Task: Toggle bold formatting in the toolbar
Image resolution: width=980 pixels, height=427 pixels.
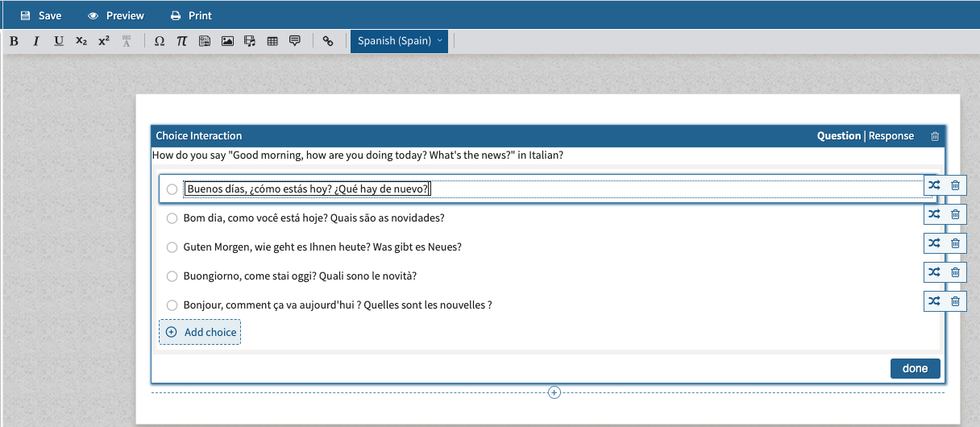Action: 14,41
